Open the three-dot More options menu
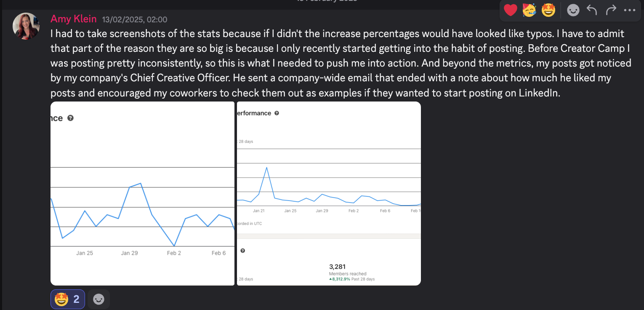The image size is (644, 310). pyautogui.click(x=630, y=10)
